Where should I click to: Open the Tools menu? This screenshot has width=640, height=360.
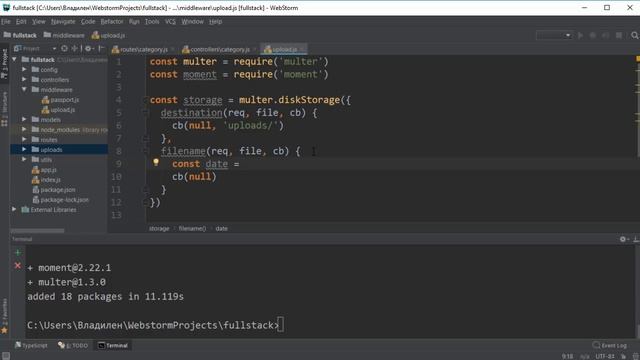pos(152,22)
